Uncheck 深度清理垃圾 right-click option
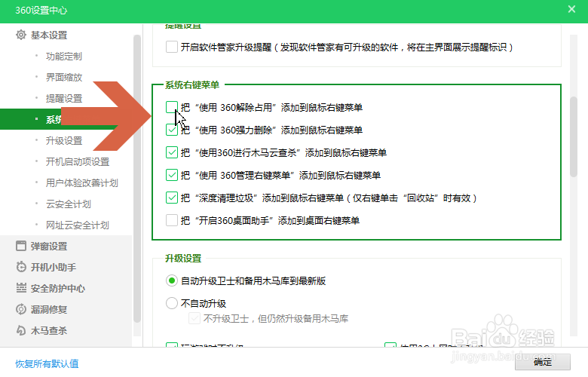This screenshot has width=588, height=377. [x=172, y=198]
